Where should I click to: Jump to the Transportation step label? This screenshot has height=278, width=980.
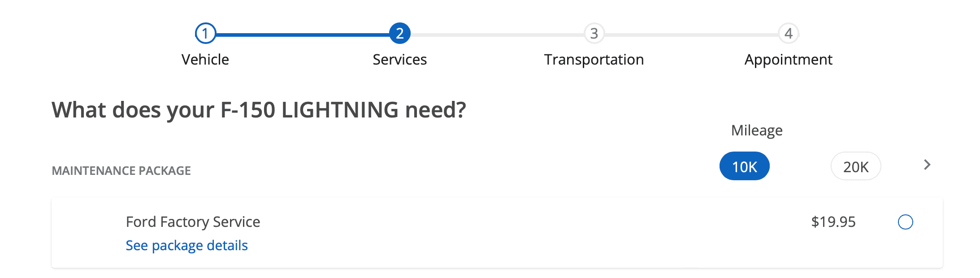click(x=594, y=60)
